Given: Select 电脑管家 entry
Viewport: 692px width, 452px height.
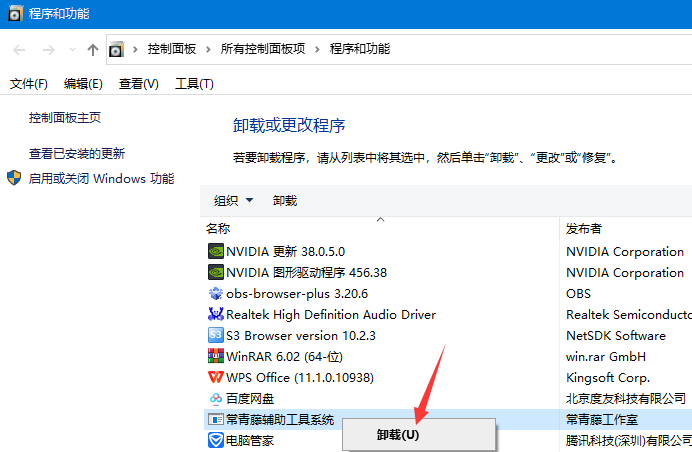Looking at the screenshot, I should [250, 441].
